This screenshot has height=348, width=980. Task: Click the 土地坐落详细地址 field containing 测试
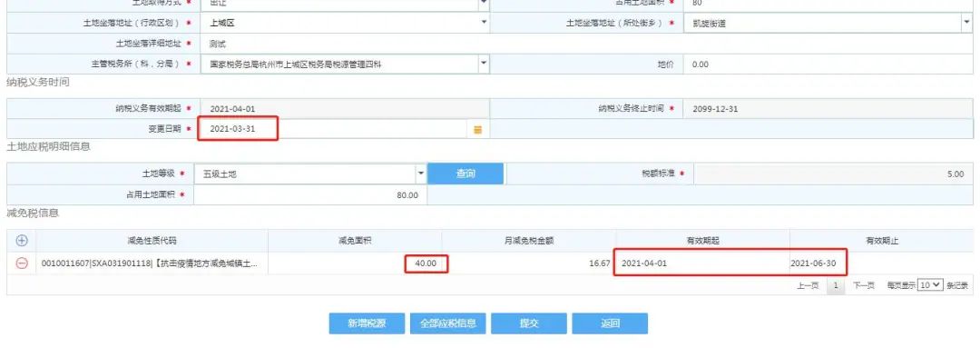point(586,44)
